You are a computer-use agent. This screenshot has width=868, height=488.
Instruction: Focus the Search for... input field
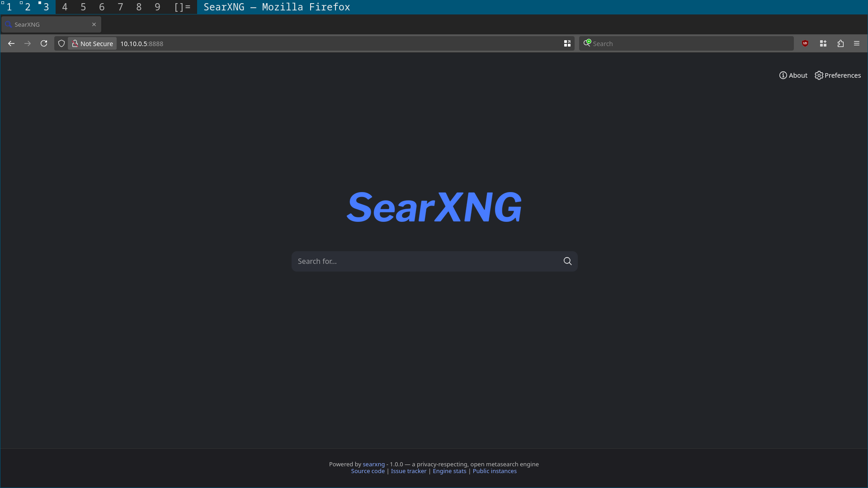[425, 261]
